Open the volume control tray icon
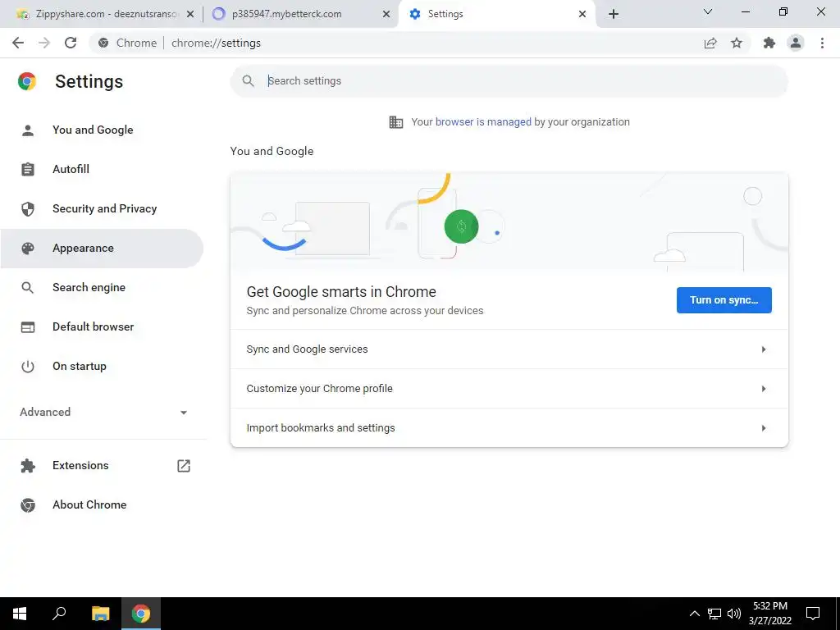This screenshot has width=840, height=630. [x=733, y=614]
